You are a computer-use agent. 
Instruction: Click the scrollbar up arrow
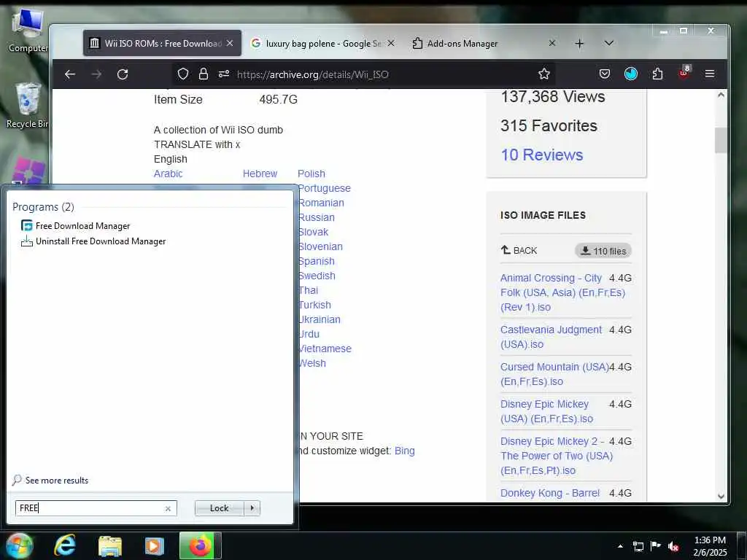click(x=721, y=95)
